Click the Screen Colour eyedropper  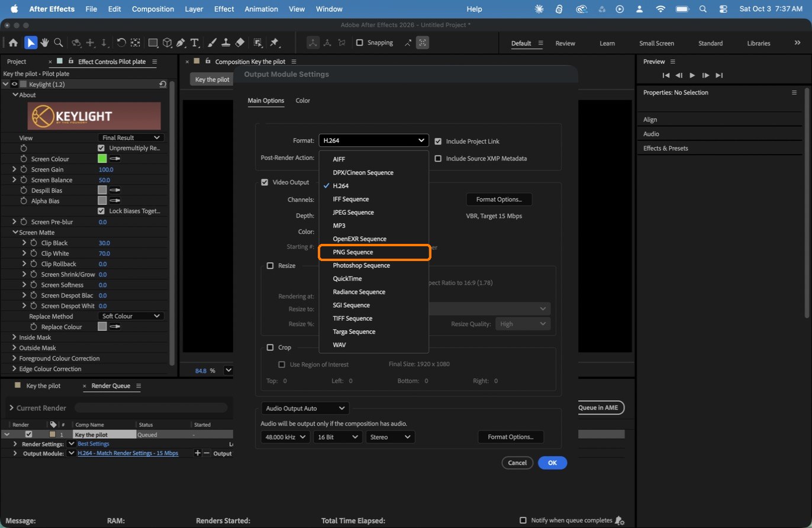(115, 159)
